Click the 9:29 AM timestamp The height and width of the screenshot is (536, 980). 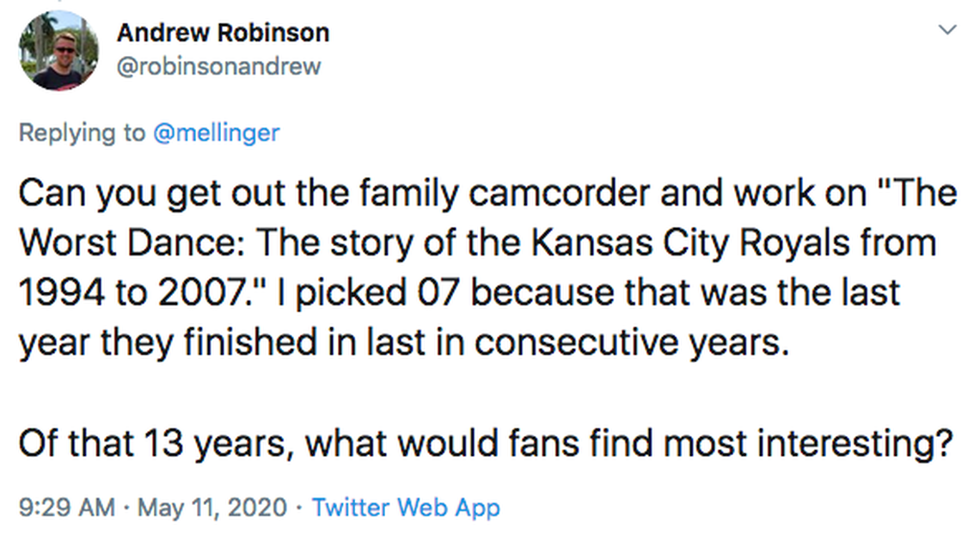click(x=66, y=507)
